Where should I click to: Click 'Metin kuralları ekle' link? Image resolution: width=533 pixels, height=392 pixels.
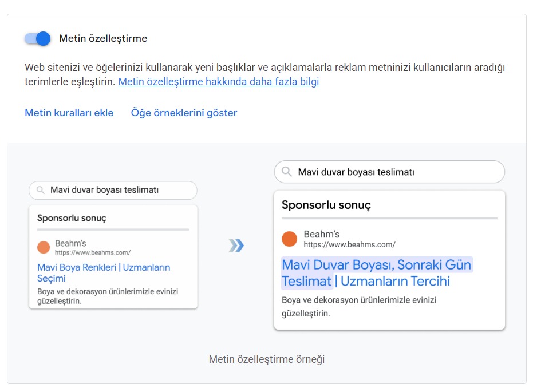69,113
